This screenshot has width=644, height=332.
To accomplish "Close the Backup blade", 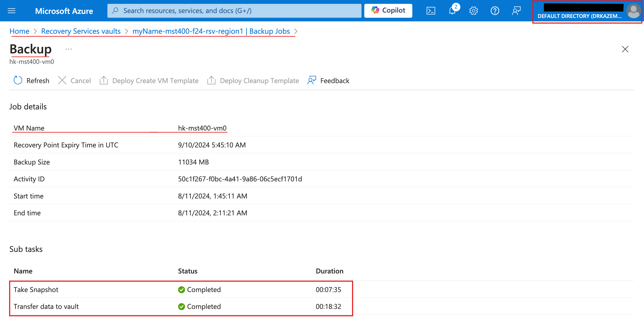I will [x=625, y=49].
